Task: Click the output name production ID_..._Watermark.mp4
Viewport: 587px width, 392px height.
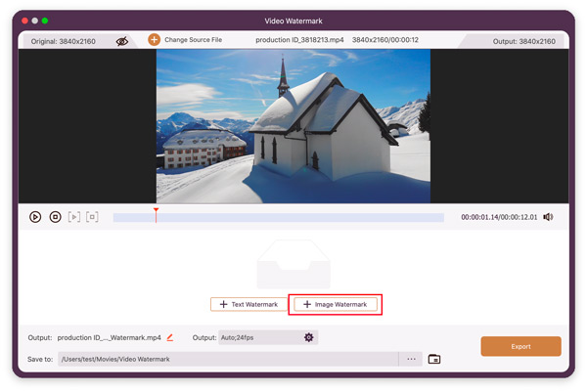Action: 109,337
